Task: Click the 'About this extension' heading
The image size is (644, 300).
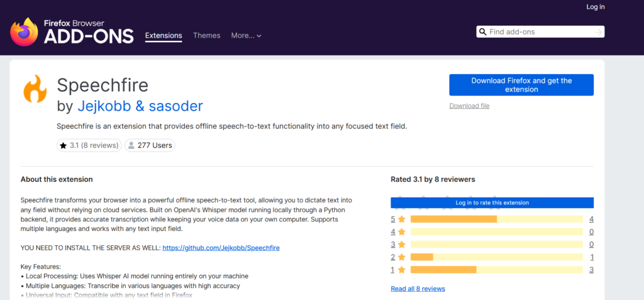Action: click(57, 180)
